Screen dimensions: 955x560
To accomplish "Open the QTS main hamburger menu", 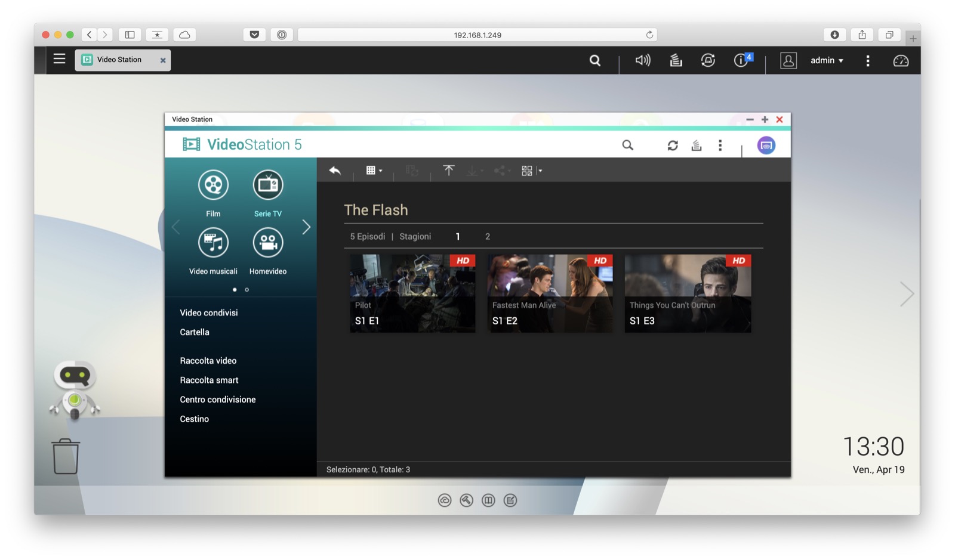I will [x=59, y=59].
